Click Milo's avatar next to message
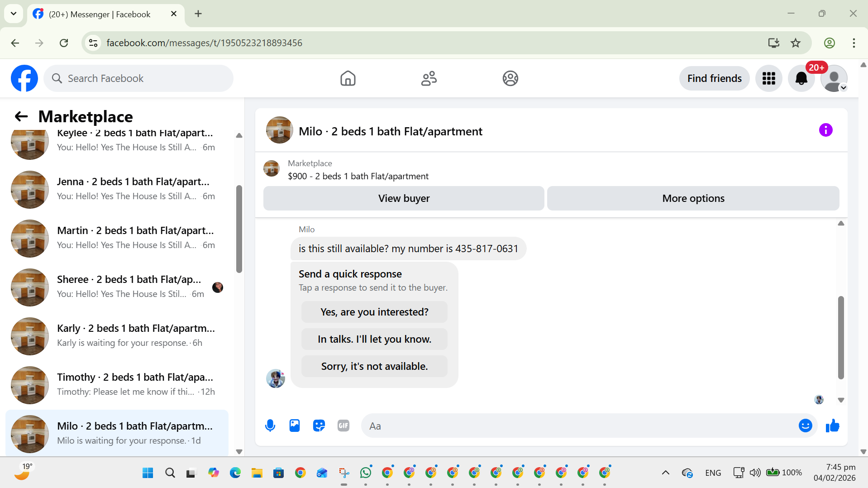 point(276,378)
